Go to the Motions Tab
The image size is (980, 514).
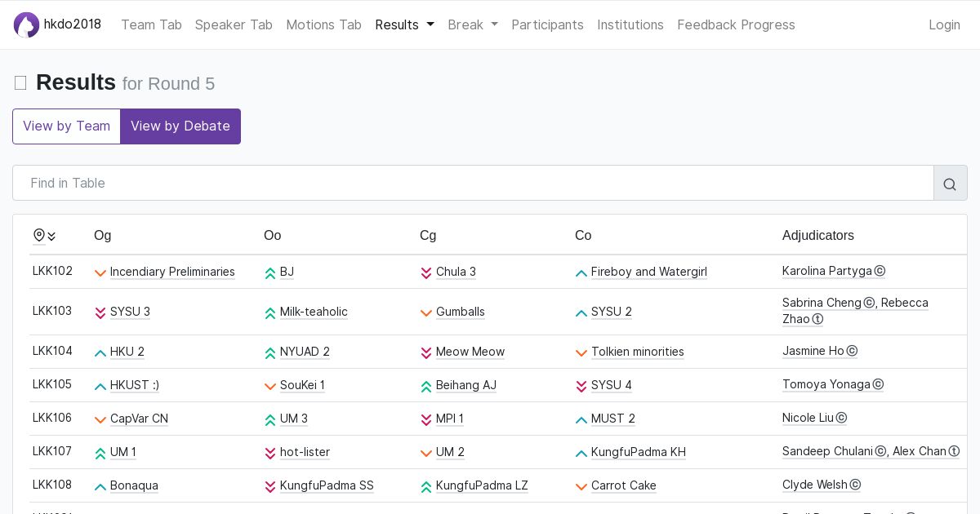pos(323,24)
